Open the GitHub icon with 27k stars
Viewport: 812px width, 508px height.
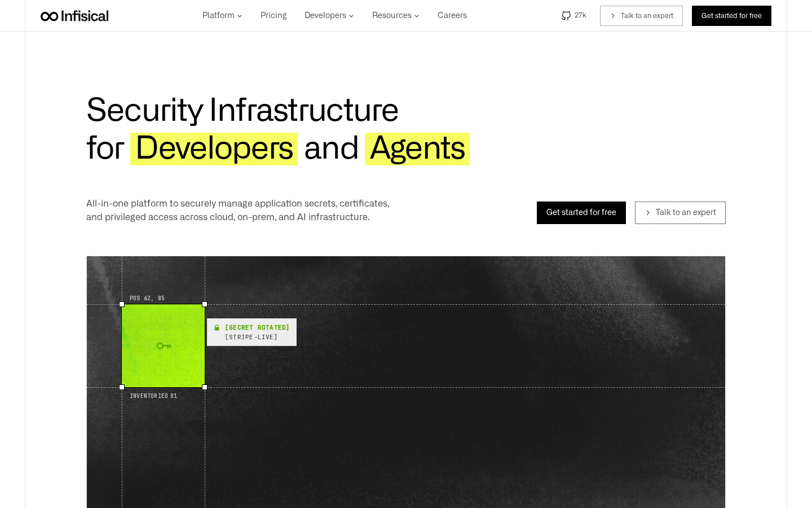click(566, 16)
